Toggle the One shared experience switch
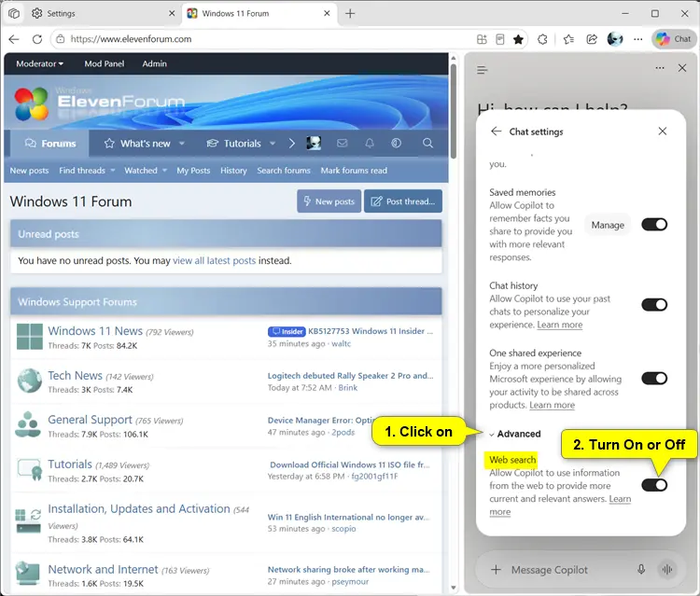 point(654,379)
